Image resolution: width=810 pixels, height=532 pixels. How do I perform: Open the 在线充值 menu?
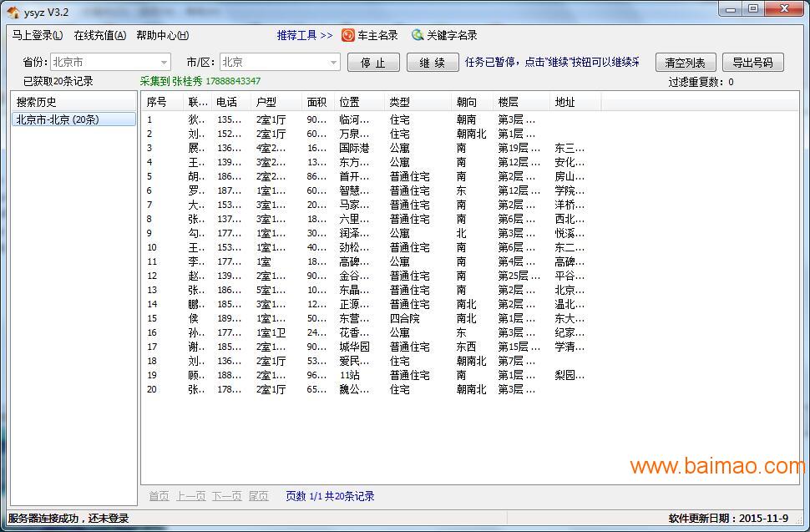99,35
